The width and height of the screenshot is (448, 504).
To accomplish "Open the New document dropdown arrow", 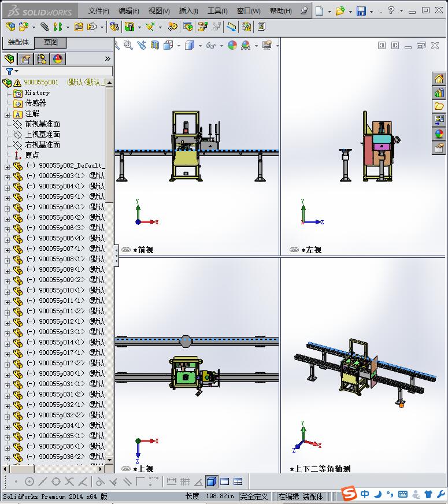I will tap(329, 11).
